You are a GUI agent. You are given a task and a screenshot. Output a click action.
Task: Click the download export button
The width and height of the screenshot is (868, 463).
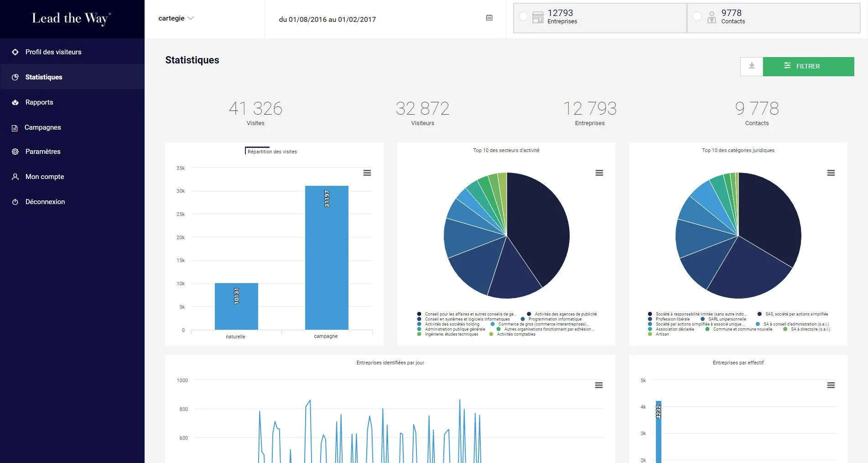coord(752,66)
